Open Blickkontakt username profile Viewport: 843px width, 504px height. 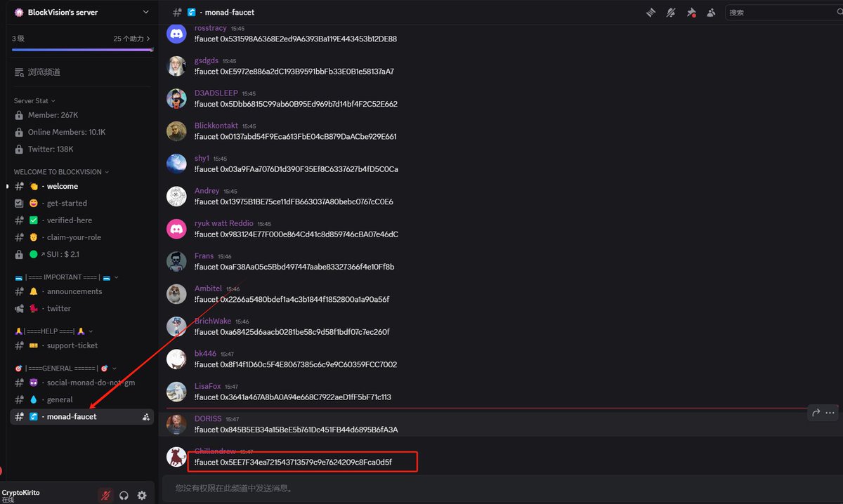(x=216, y=126)
